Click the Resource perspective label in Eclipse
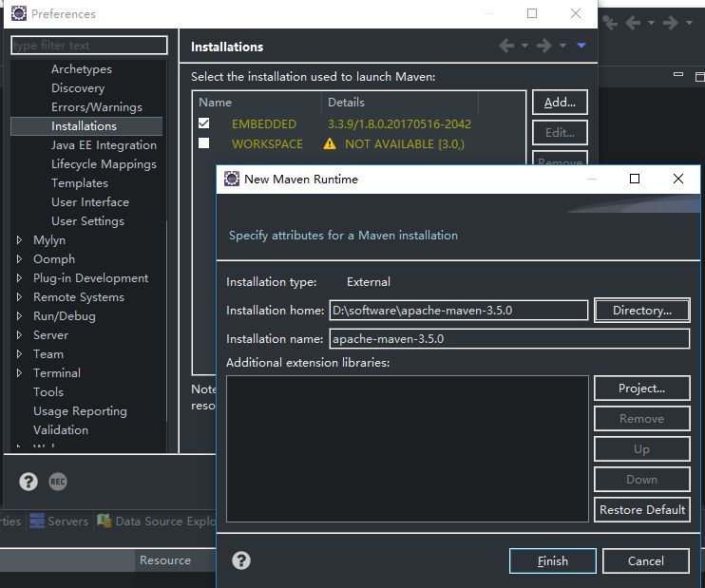Image resolution: width=705 pixels, height=588 pixels. pyautogui.click(x=165, y=560)
